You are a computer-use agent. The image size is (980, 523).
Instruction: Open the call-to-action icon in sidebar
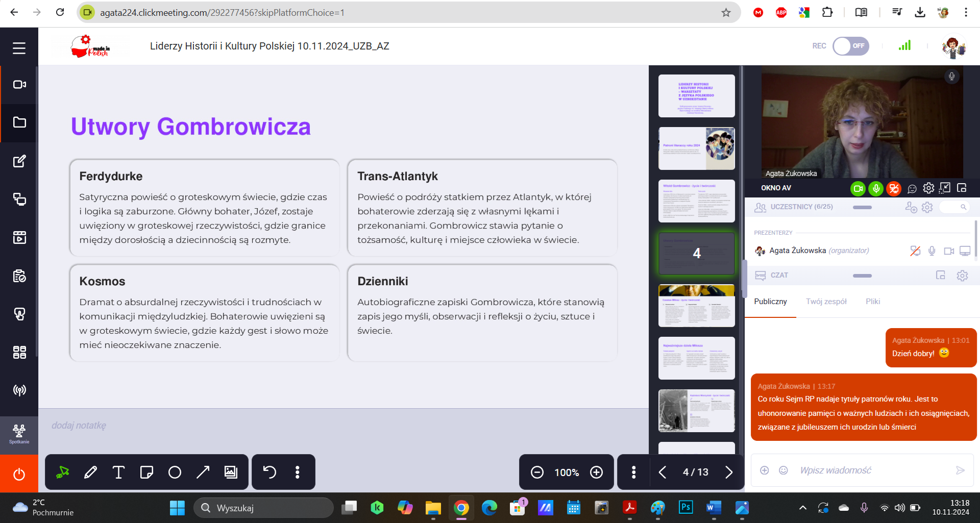[x=19, y=314]
